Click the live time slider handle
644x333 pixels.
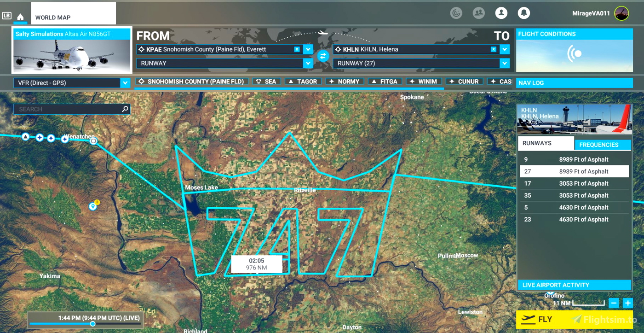[92, 324]
